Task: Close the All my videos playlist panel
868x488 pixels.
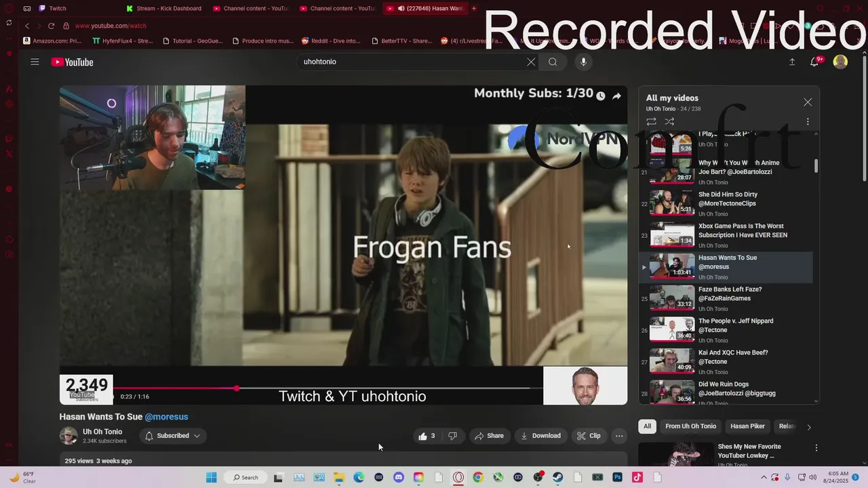Action: [808, 102]
